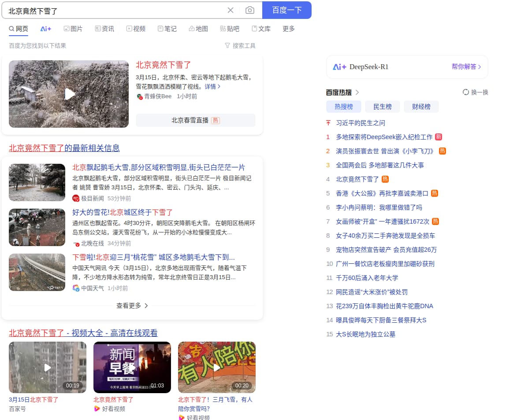Expand 查看更多 results
This screenshot has height=420, width=528.
132,306
